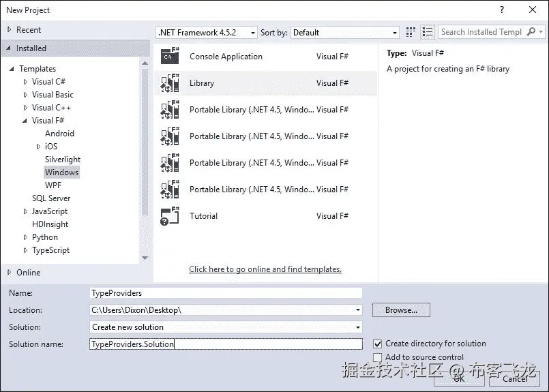This screenshot has width=549, height=392.
Task: Open the Sort by Default dropdown
Action: (x=345, y=33)
